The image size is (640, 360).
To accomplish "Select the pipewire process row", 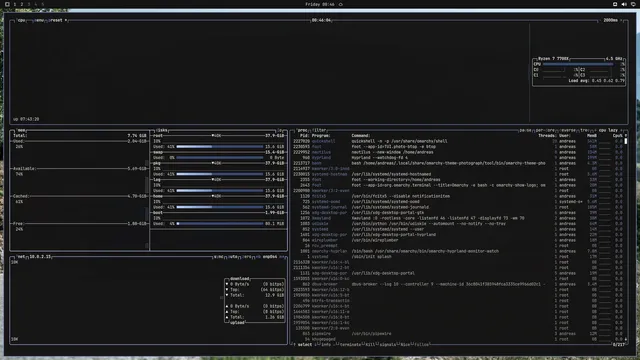I will (458, 334).
